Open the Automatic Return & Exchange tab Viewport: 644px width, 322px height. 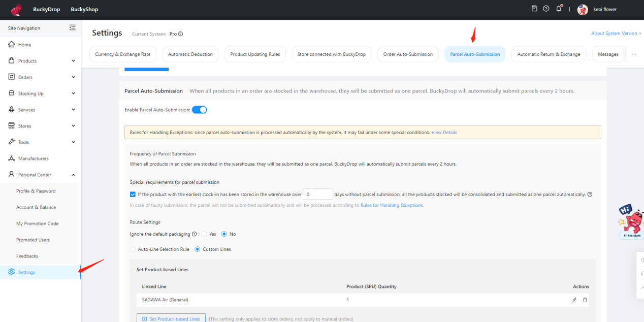click(549, 54)
